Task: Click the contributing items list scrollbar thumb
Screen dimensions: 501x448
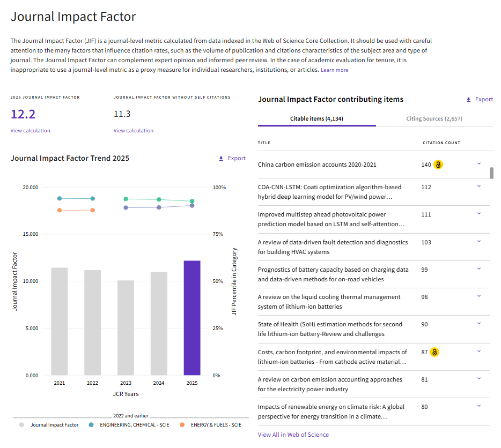Action: [491, 173]
